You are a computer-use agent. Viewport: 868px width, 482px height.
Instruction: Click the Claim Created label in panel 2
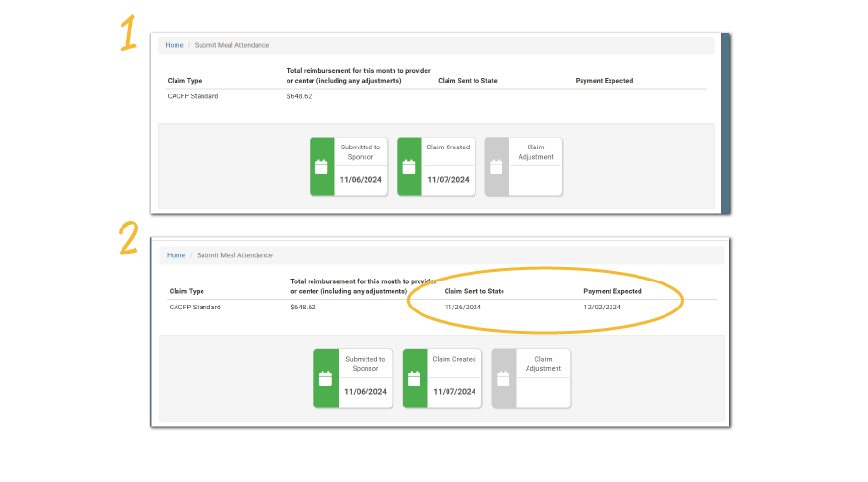tap(453, 359)
